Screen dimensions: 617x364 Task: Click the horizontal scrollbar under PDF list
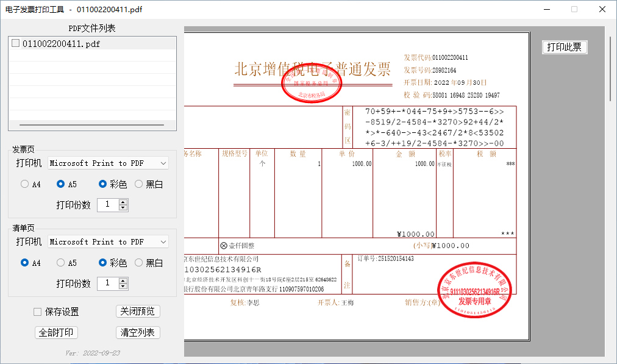[x=91, y=124]
